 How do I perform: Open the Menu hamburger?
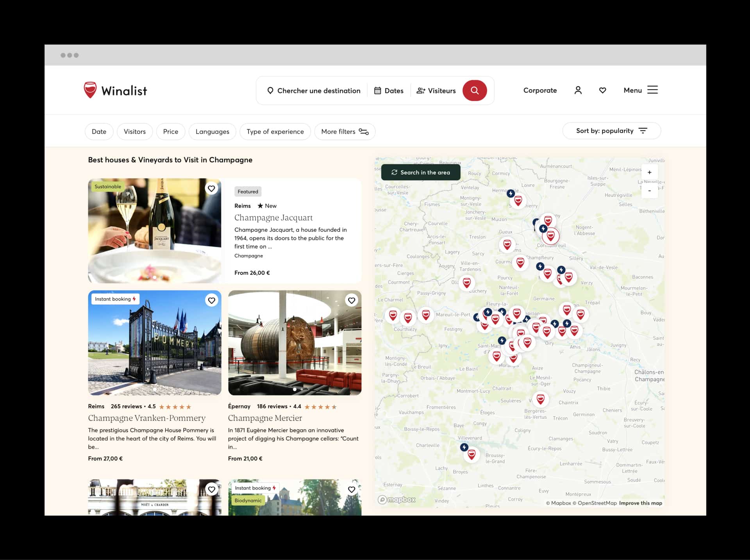click(x=641, y=90)
